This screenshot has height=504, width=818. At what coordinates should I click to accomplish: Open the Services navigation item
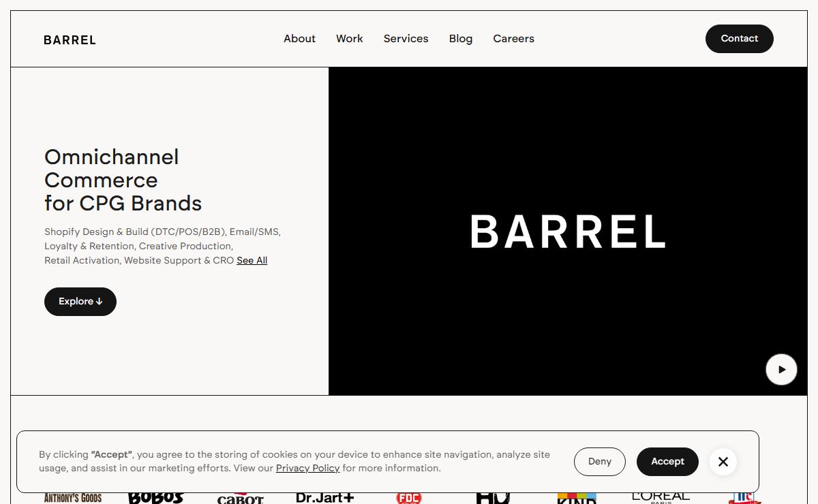[x=406, y=39]
